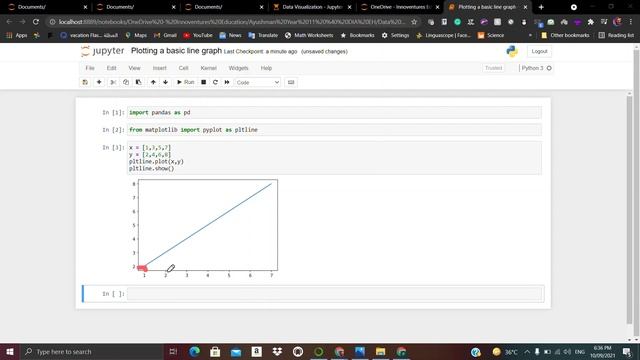Open the Cell menu
Screen dimensions: 640x360
coord(183,68)
